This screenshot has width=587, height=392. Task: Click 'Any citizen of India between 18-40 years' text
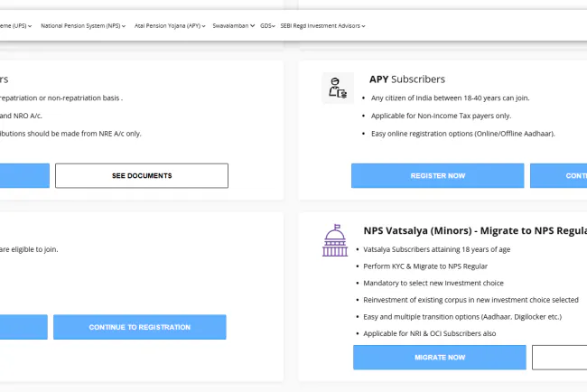450,98
